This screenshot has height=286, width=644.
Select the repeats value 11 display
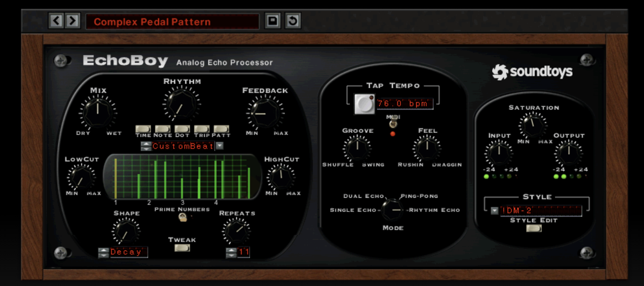tap(244, 252)
